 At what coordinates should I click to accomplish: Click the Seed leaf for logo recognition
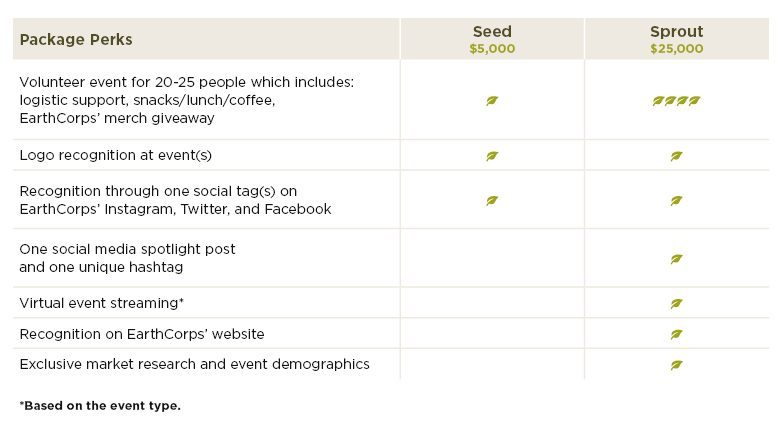pos(492,156)
